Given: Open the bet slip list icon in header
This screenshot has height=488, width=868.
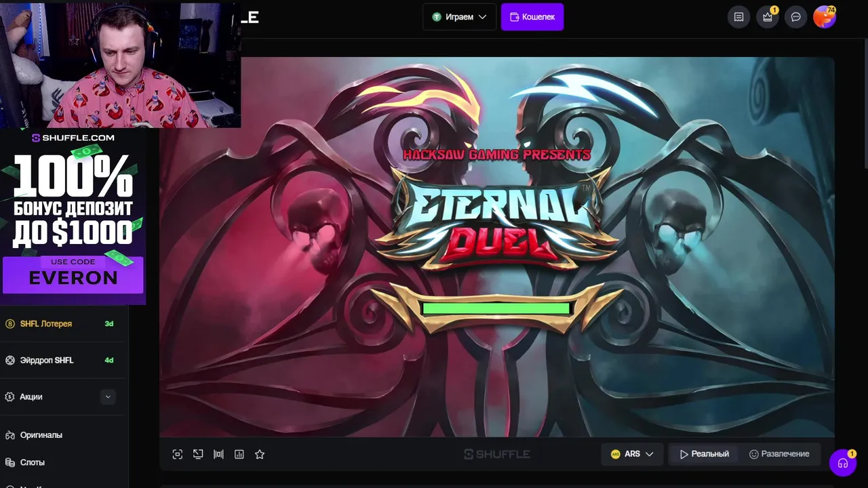Looking at the screenshot, I should point(739,17).
